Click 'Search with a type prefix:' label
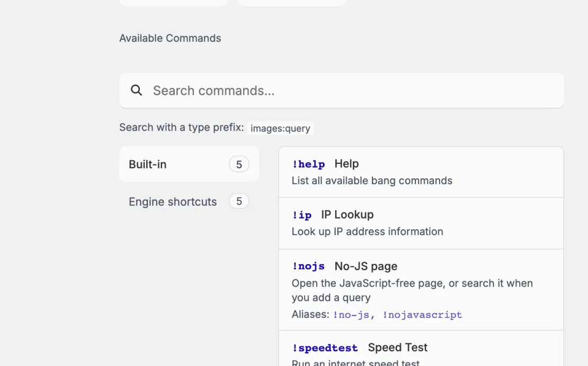 coord(182,127)
